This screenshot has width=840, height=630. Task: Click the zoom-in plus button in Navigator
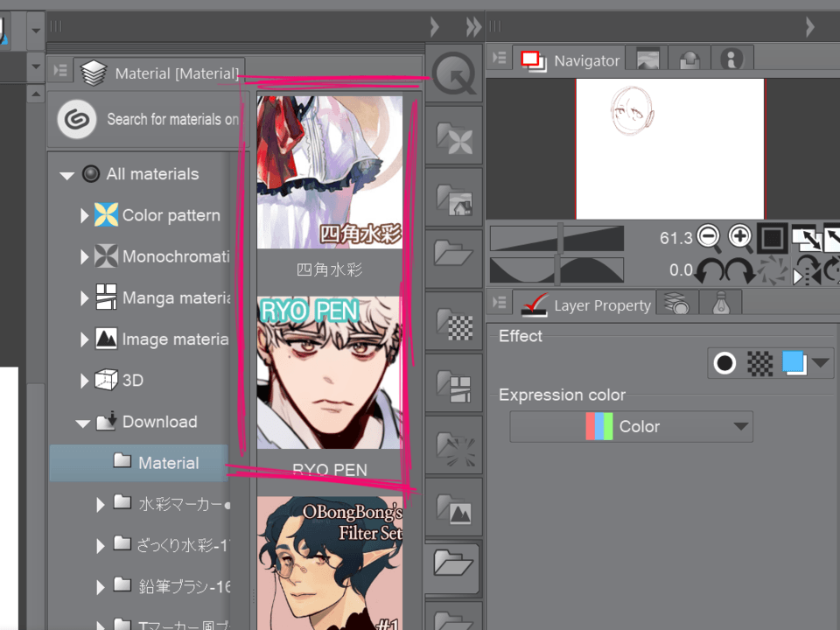pyautogui.click(x=738, y=236)
